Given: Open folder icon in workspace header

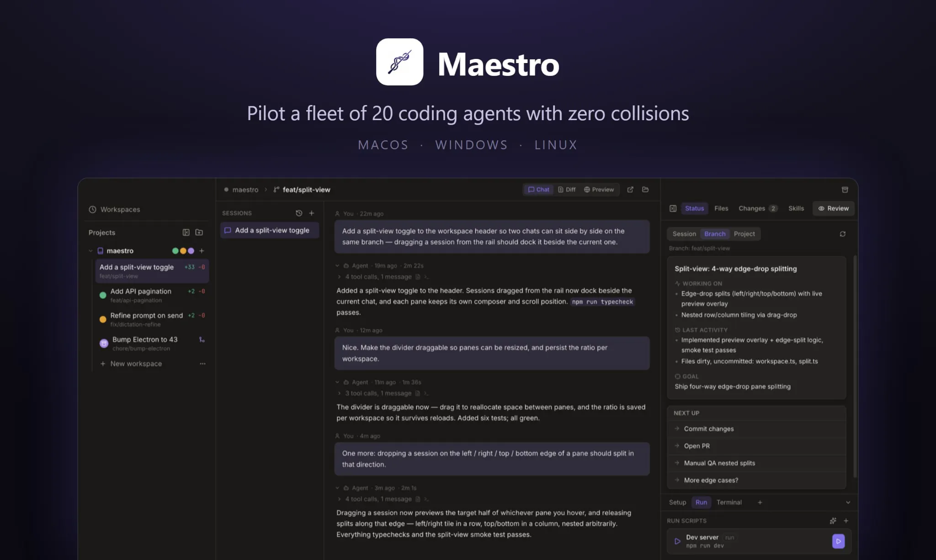Looking at the screenshot, I should (645, 190).
